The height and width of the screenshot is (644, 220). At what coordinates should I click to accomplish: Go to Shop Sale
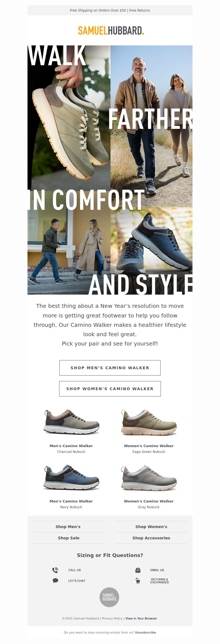(68, 538)
